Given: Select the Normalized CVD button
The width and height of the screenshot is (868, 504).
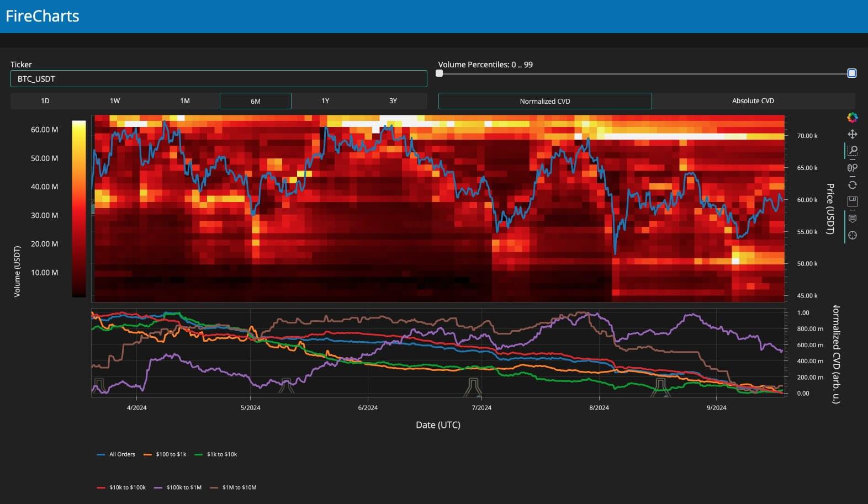Looking at the screenshot, I should point(545,101).
